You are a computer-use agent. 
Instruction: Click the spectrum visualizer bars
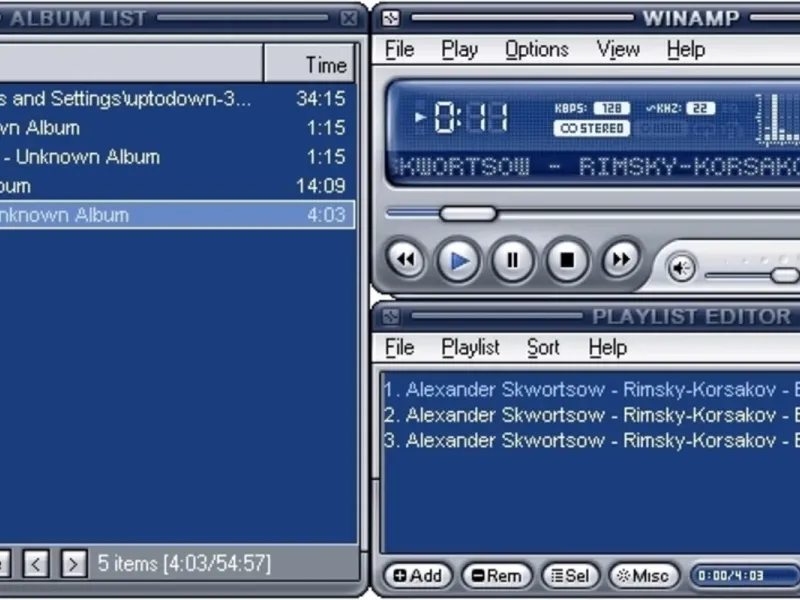coord(777,118)
